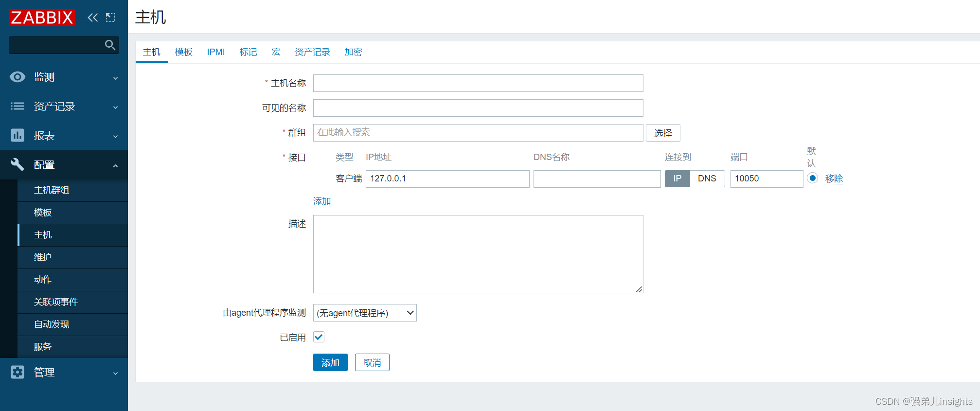Expand the 报表 menu chevron

[x=116, y=136]
